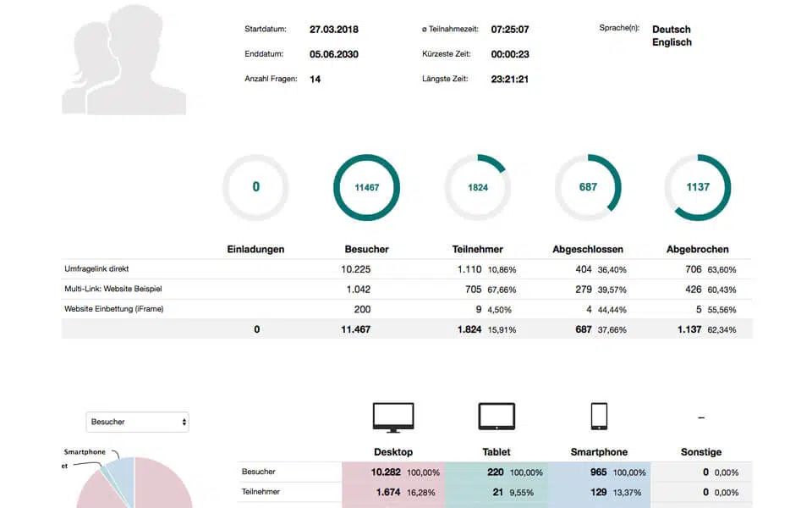This screenshot has height=508, width=812.
Task: Click the Teilnehmer row label in device table
Action: pos(261,492)
